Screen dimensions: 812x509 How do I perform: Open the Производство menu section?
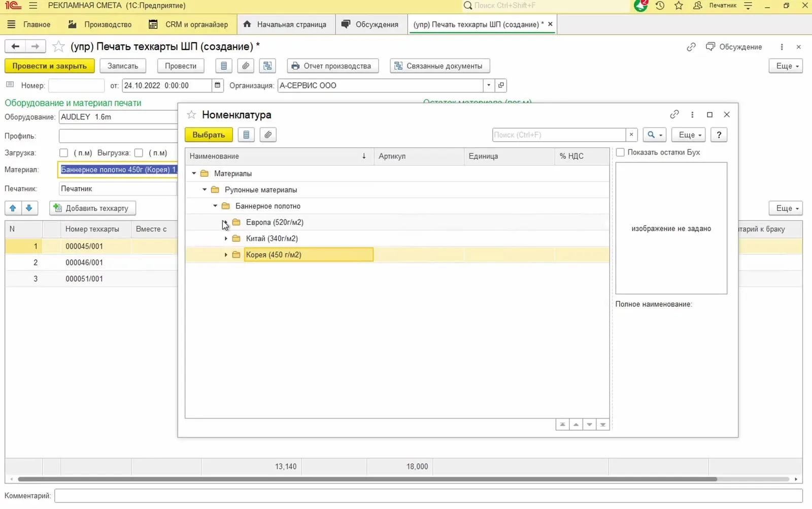100,24
